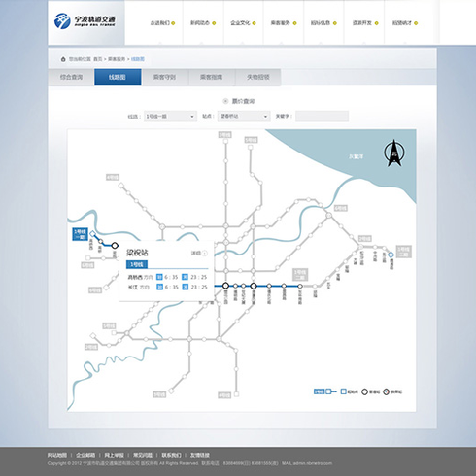
Task: Switch to the 失物招领 tab
Action: point(258,77)
